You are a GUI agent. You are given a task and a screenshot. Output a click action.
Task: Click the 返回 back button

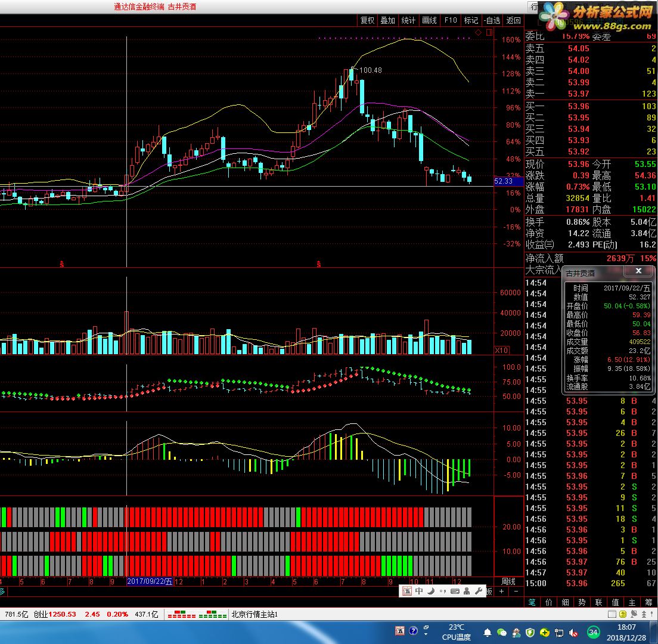[x=513, y=20]
